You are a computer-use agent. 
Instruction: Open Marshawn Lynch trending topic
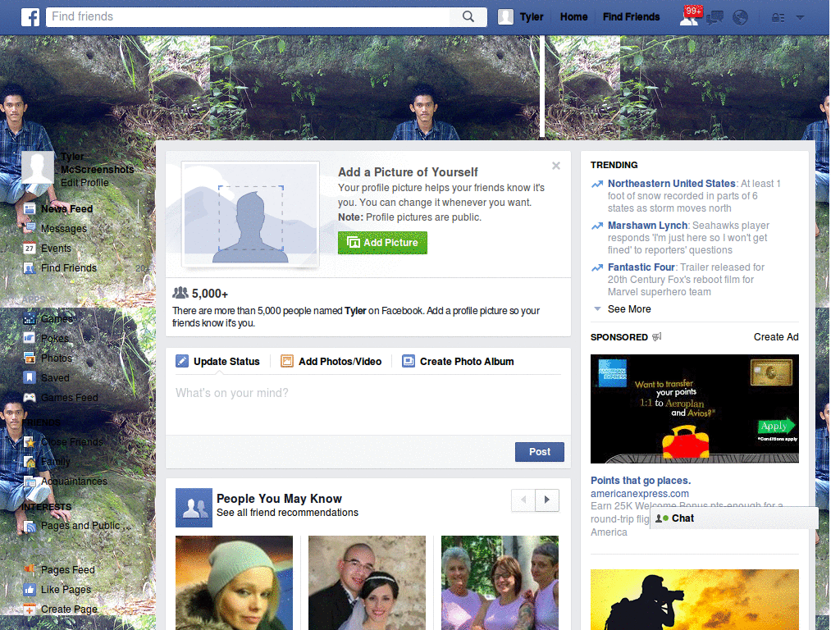click(x=647, y=226)
